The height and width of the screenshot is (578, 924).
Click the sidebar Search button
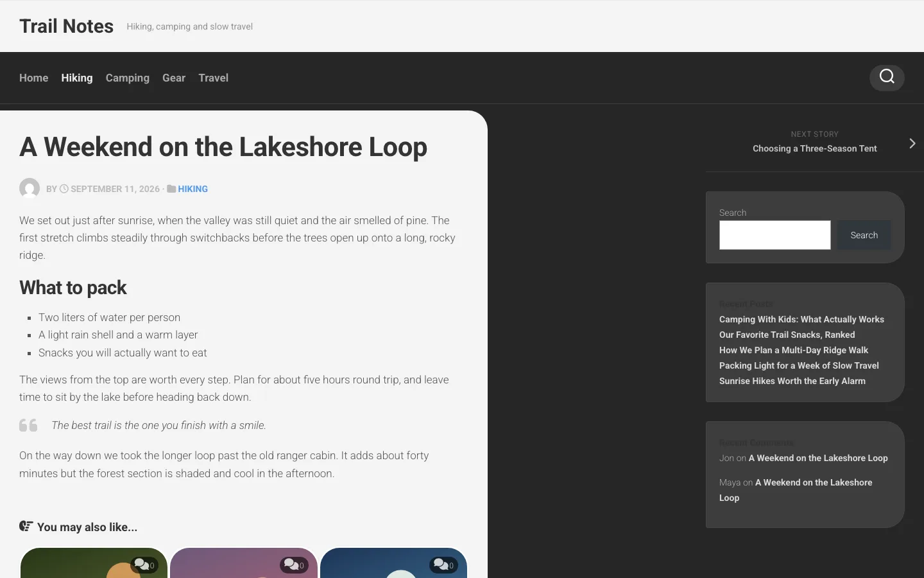point(864,235)
